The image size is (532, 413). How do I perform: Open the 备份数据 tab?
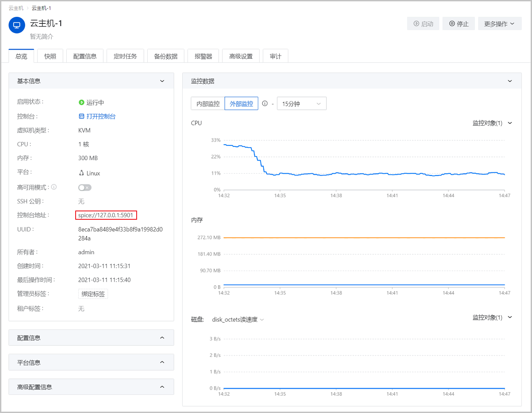pyautogui.click(x=166, y=56)
